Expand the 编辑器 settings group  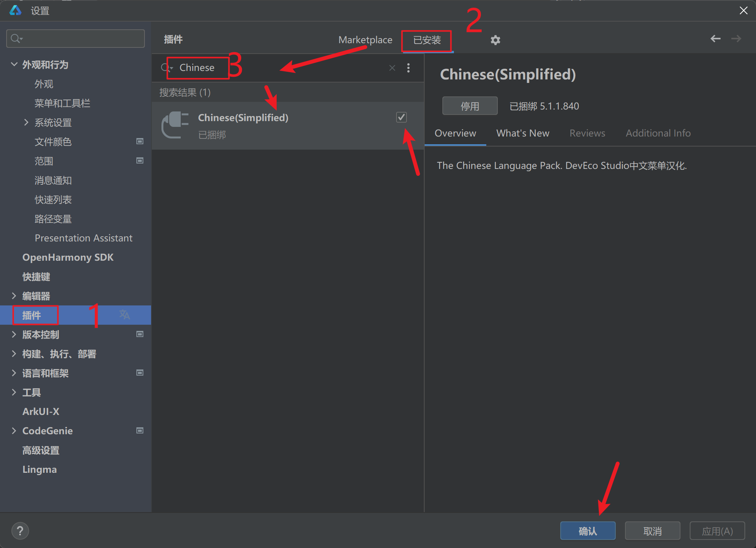[14, 296]
